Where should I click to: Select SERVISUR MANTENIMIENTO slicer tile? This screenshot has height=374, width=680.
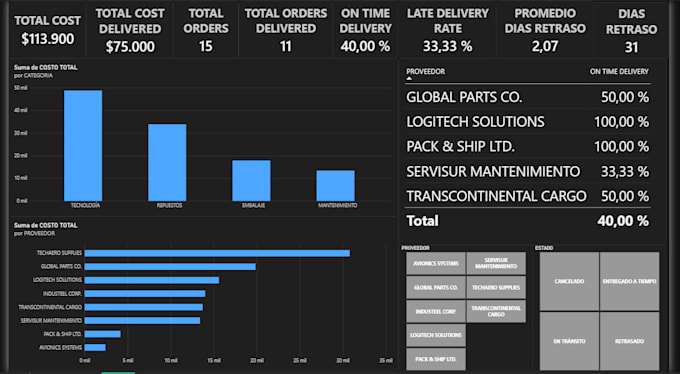(x=496, y=263)
